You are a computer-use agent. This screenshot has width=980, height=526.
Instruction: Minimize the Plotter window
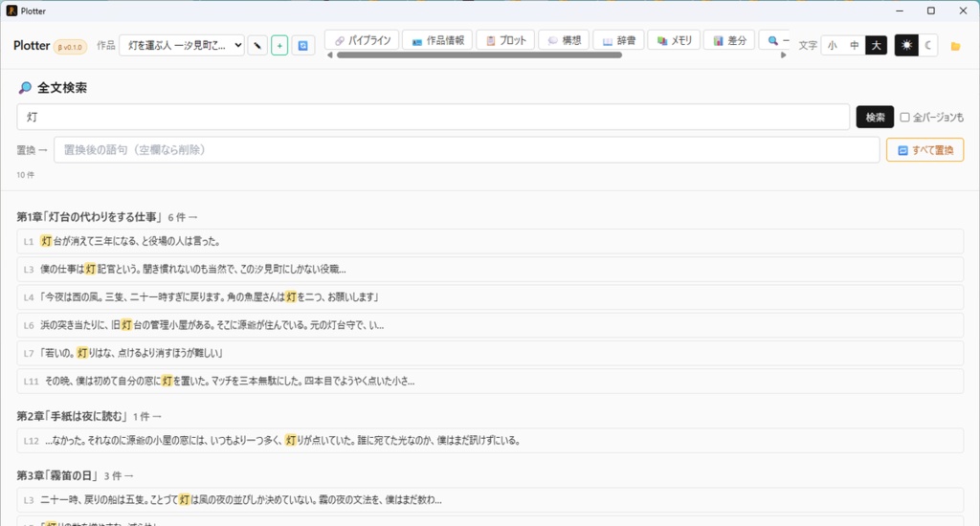click(900, 11)
